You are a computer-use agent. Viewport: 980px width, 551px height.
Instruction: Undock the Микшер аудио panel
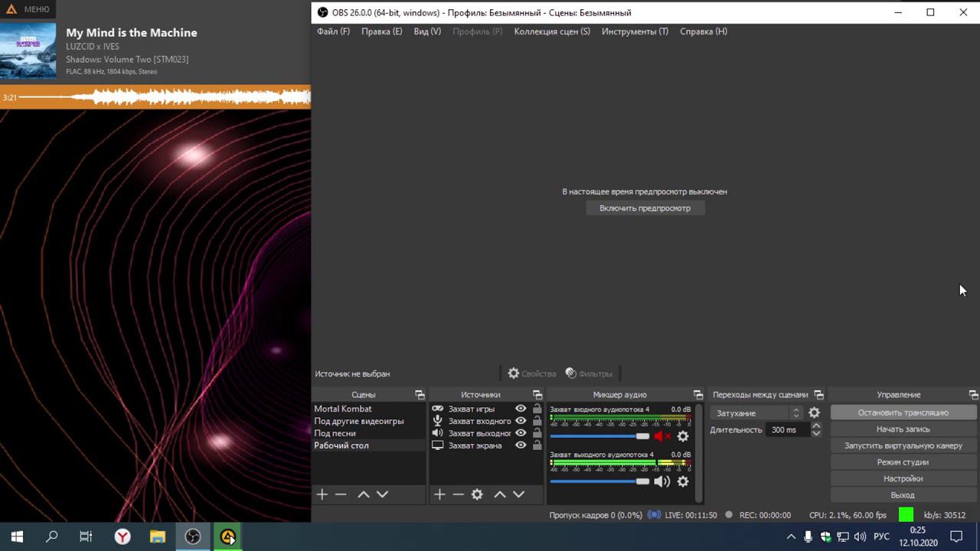pyautogui.click(x=697, y=395)
